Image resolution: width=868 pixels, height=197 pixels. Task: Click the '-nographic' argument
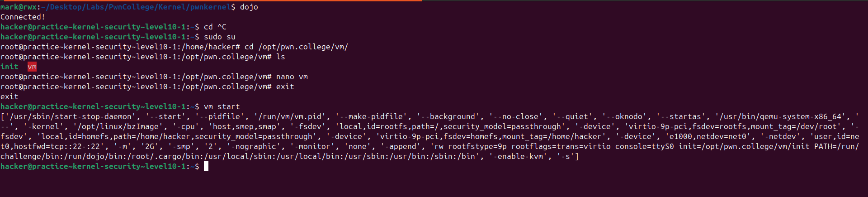[x=256, y=147]
